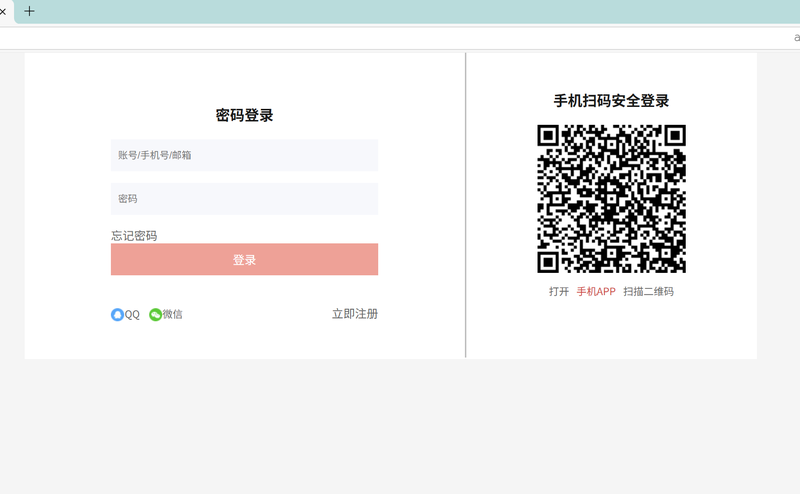Click the pink 登录 button
The image size is (800, 494).
pos(244,259)
